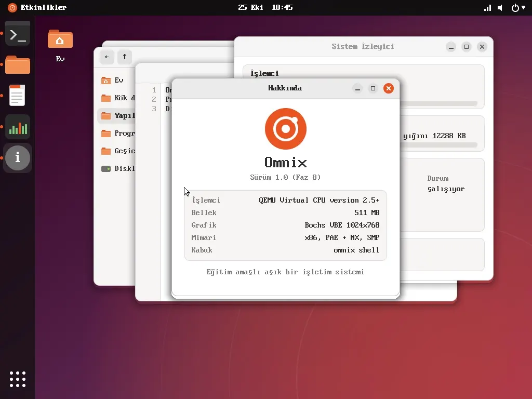532x399 pixels.
Task: Click the 12288 KB memory value
Action: pos(449,136)
